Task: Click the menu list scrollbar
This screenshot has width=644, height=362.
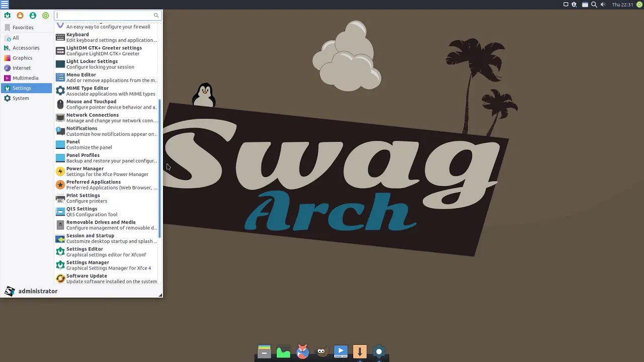Action: click(160, 168)
